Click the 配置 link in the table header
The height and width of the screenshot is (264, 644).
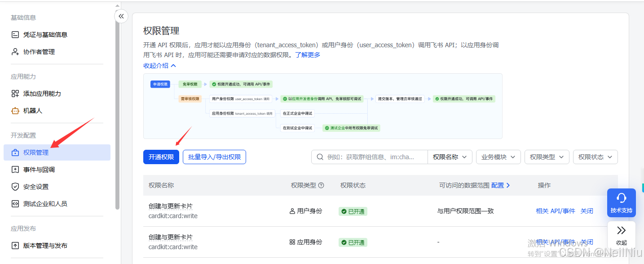pos(501,185)
